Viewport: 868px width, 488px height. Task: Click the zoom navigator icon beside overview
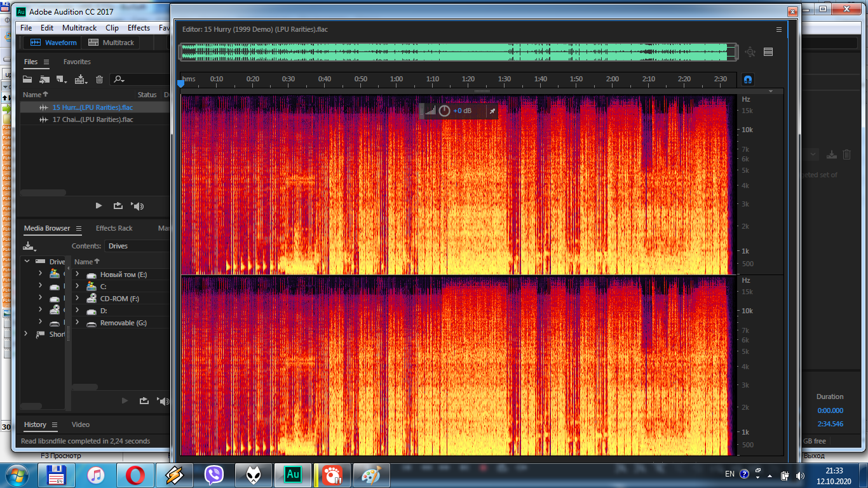pyautogui.click(x=750, y=52)
